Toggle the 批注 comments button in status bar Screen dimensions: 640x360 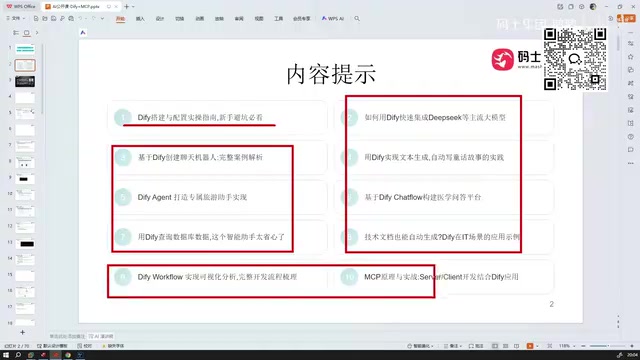point(476,346)
